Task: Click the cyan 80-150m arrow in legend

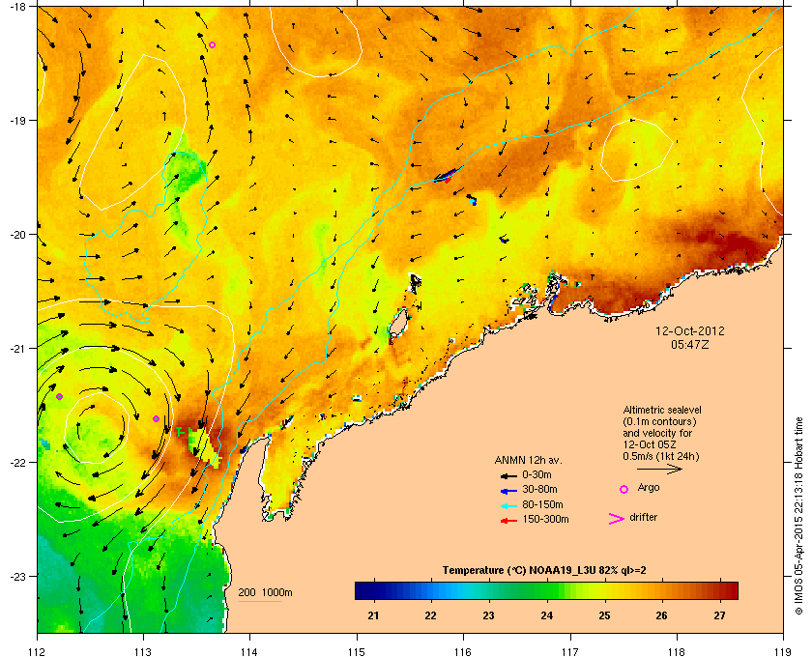Action: click(x=508, y=506)
